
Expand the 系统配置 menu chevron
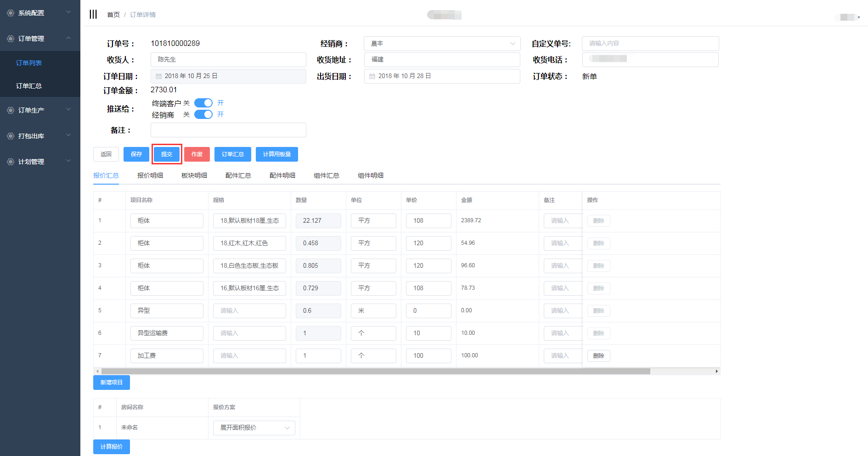68,12
